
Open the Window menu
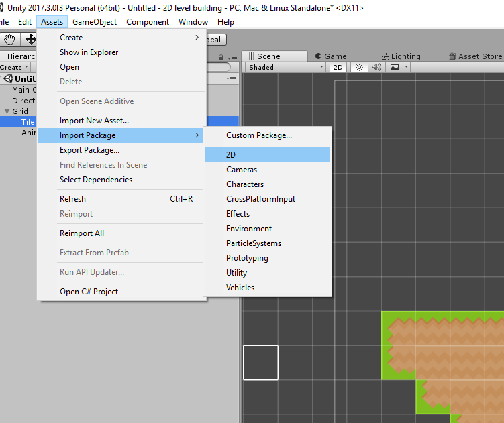click(x=193, y=22)
